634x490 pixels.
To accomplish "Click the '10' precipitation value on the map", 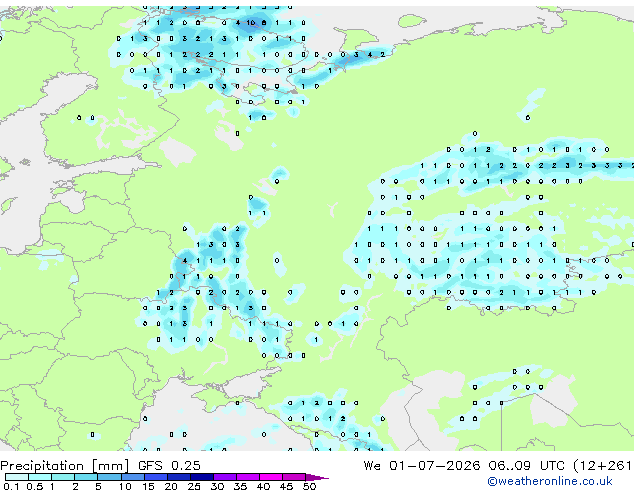I will [251, 23].
